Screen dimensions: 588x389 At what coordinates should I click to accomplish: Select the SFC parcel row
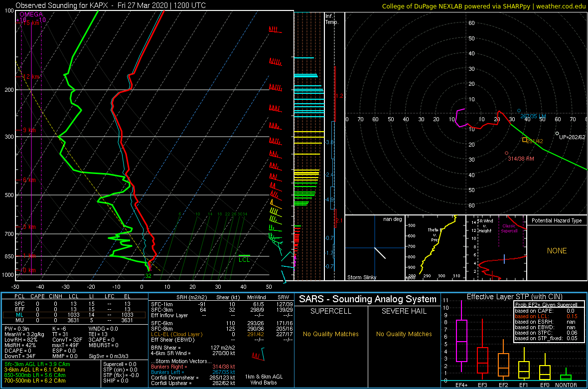tap(74, 304)
